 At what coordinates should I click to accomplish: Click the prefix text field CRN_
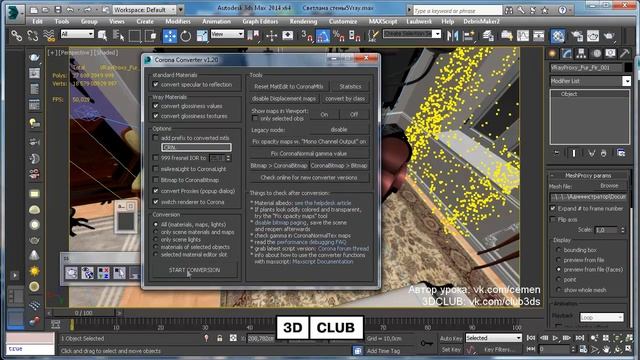196,147
